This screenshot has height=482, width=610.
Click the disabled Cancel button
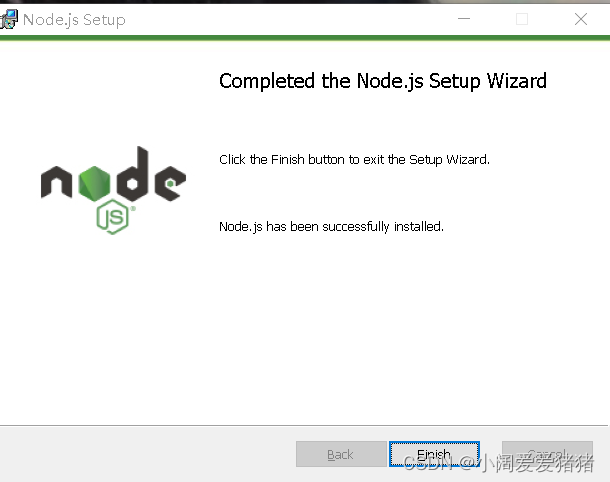tap(547, 454)
